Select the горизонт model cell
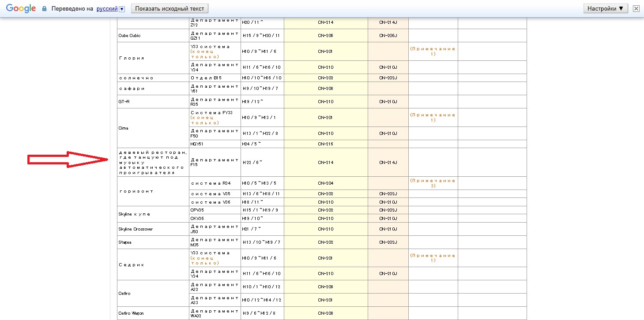This screenshot has height=320, width=644. (x=153, y=191)
